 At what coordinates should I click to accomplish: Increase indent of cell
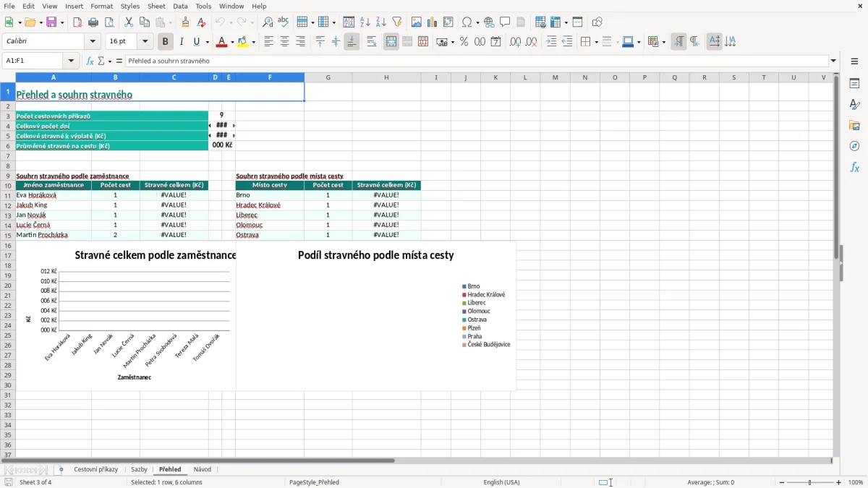[551, 42]
